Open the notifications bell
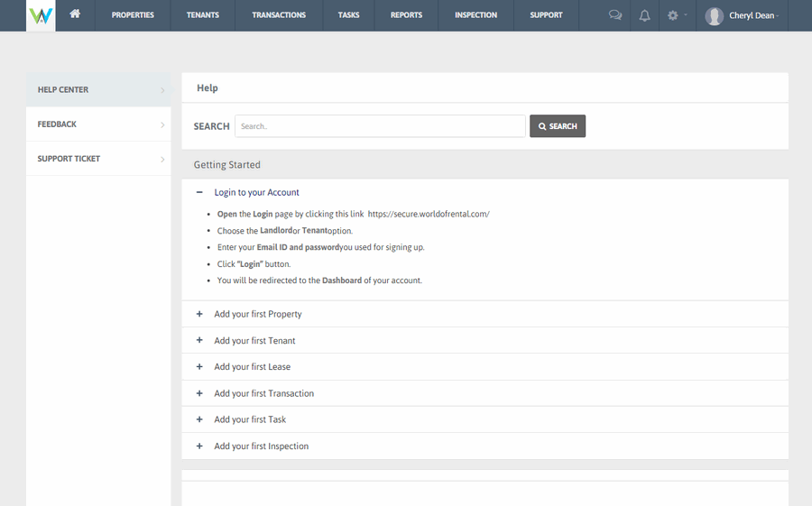Screen dimensions: 812x506 coord(644,15)
